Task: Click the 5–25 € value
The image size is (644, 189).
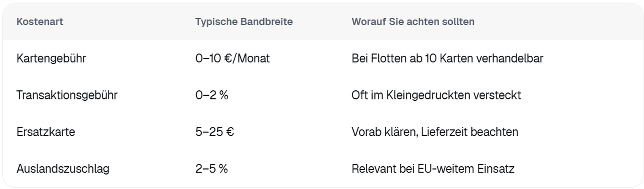Action: click(214, 132)
